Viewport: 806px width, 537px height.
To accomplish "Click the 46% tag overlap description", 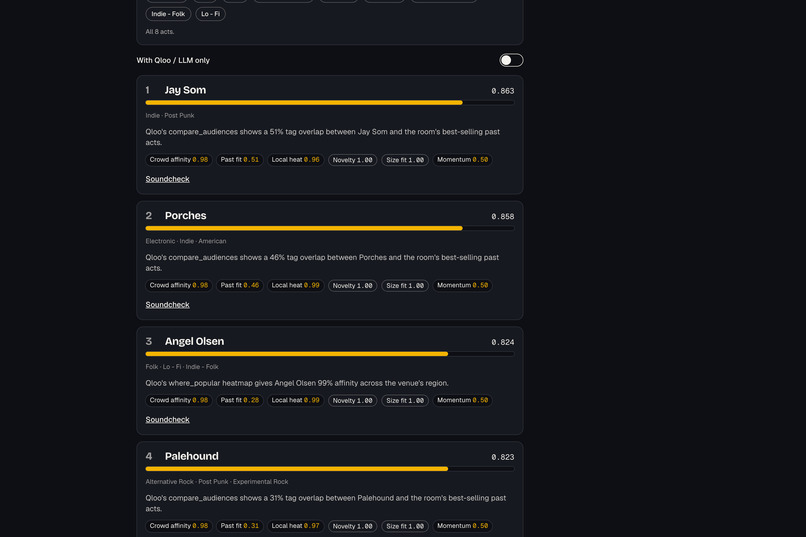I will pos(322,263).
